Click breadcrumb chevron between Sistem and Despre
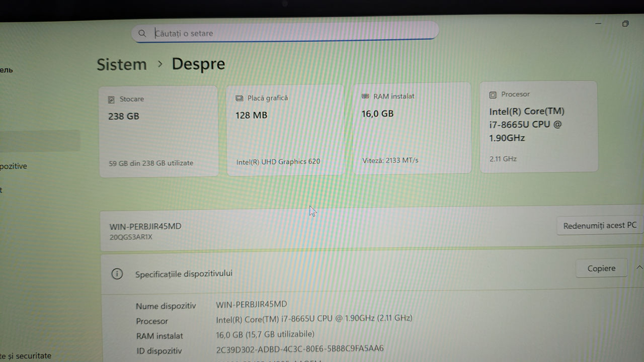644x362 pixels. coord(160,64)
